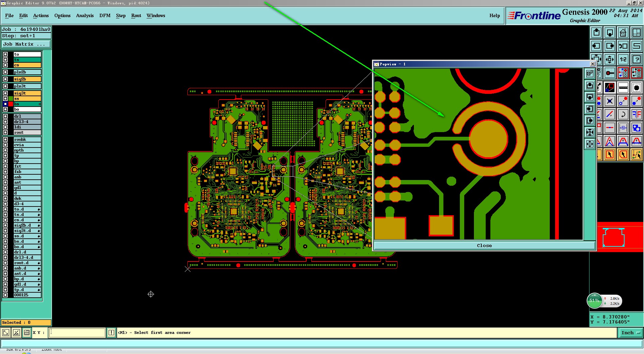Click the exclamation mark icon near coordinate field

(111, 333)
